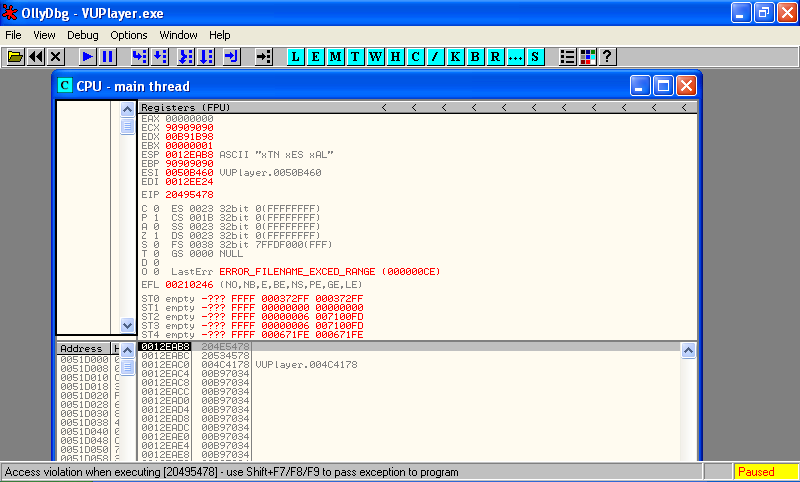Screen dimensions: 800x482
Task: Select dump address row 0051D038
Action: [x=84, y=422]
